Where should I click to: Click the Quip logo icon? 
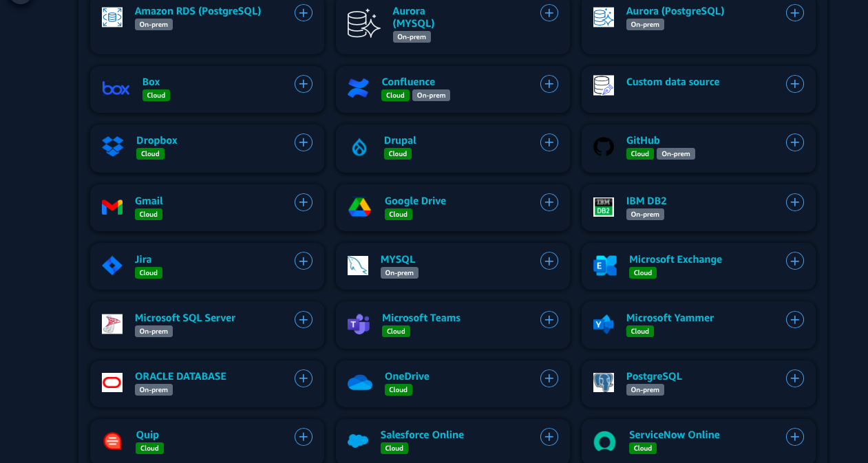pos(112,441)
